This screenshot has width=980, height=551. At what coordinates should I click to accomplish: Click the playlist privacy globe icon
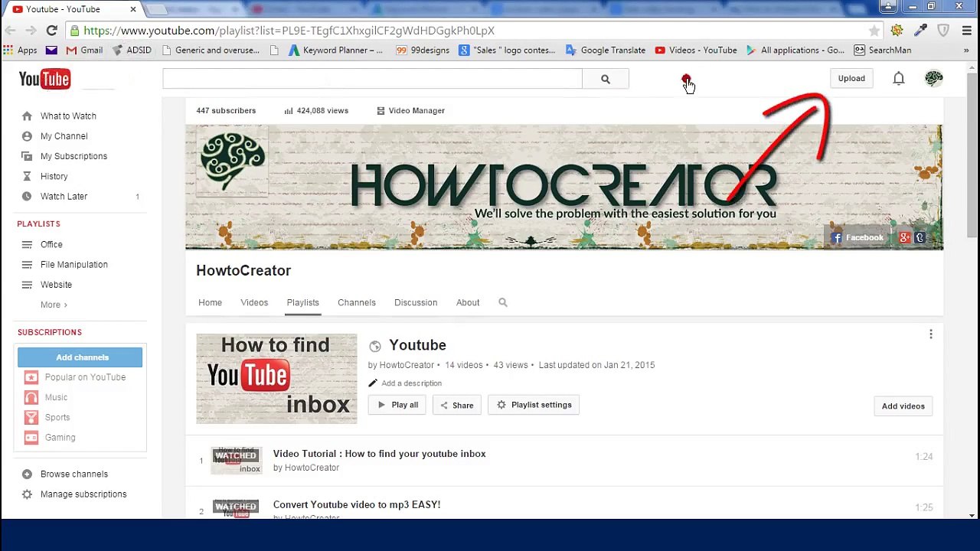tap(375, 347)
